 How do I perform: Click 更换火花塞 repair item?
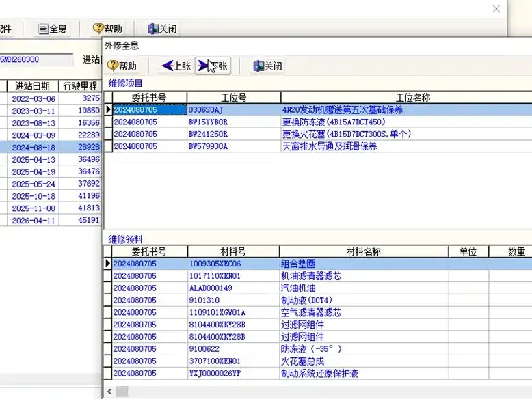click(347, 134)
